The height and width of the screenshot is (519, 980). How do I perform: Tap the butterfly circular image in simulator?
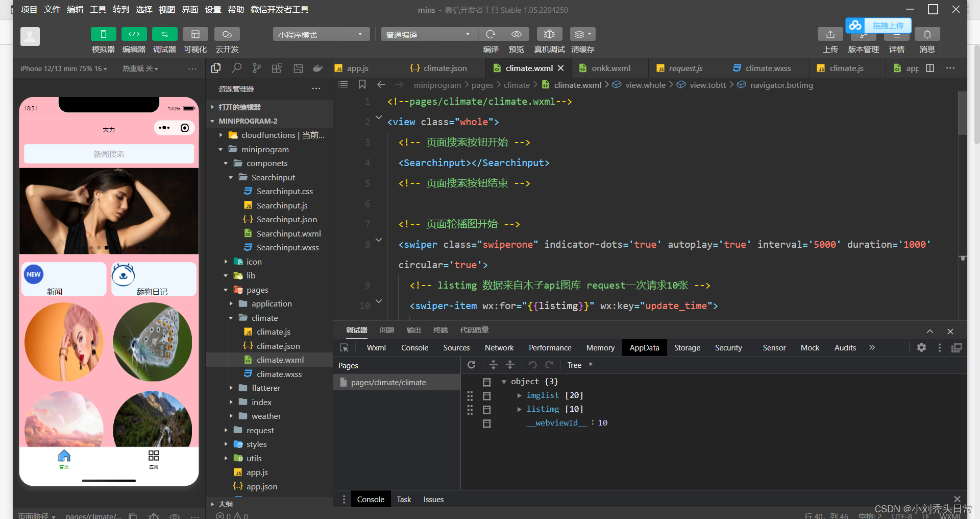(x=153, y=342)
